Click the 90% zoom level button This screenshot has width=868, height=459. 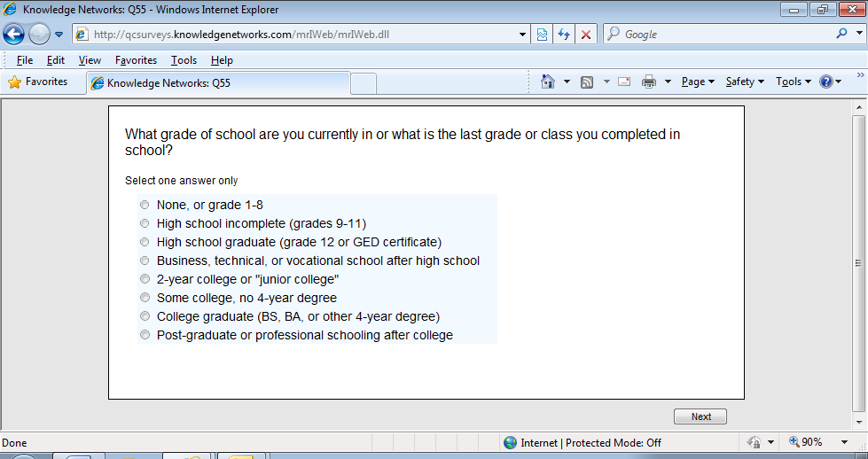806,442
